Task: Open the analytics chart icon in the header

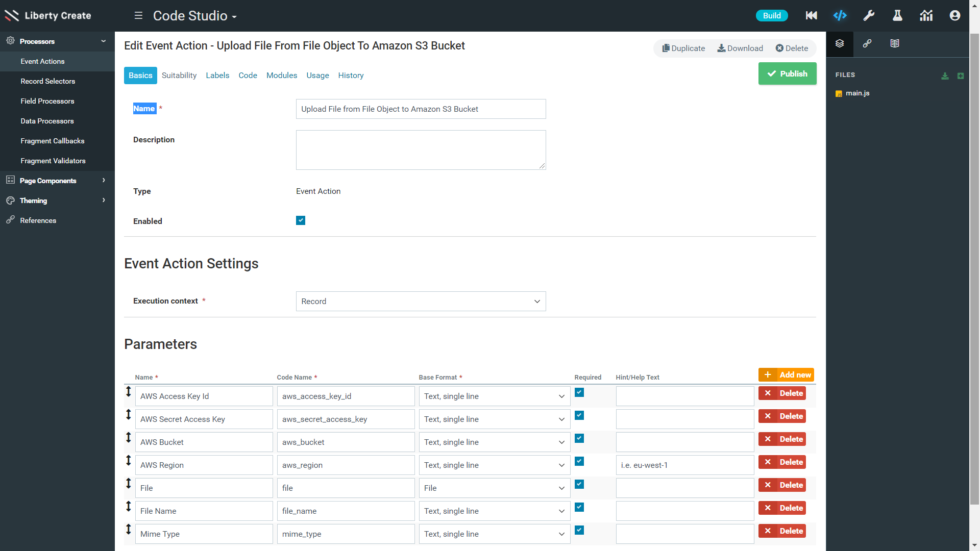Action: click(926, 15)
